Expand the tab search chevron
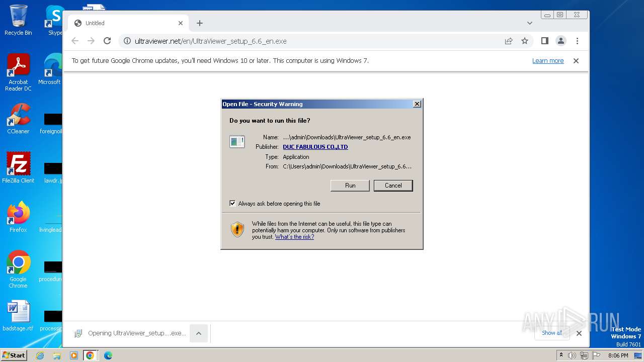 pyautogui.click(x=529, y=23)
